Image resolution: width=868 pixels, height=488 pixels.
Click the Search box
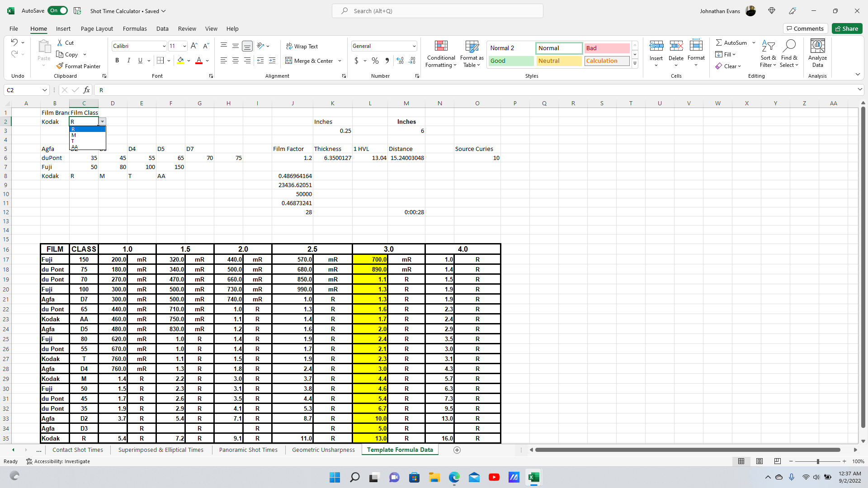(x=438, y=11)
